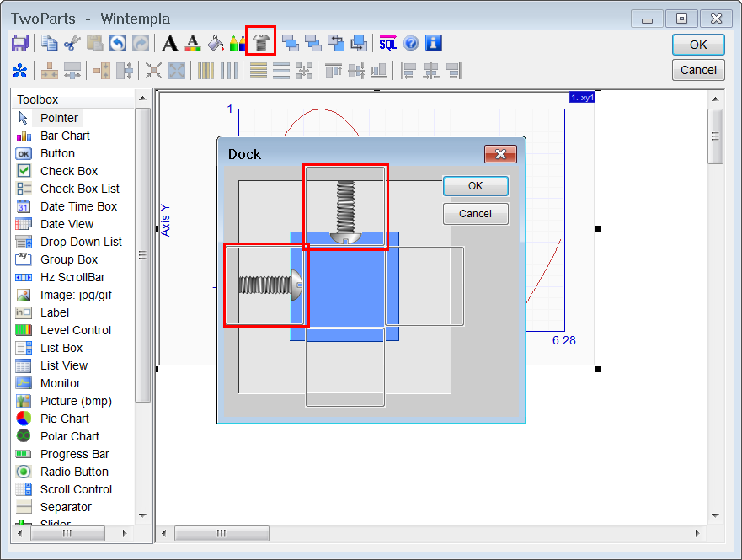Select the left dock zone with horizontal screw

[265, 285]
